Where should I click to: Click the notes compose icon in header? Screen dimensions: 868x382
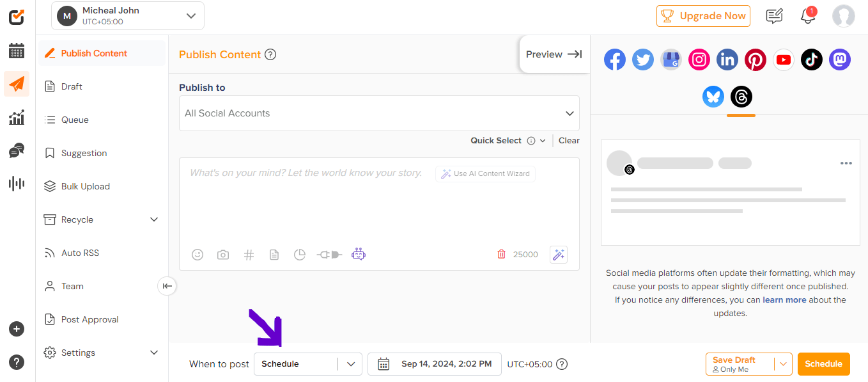(x=775, y=16)
